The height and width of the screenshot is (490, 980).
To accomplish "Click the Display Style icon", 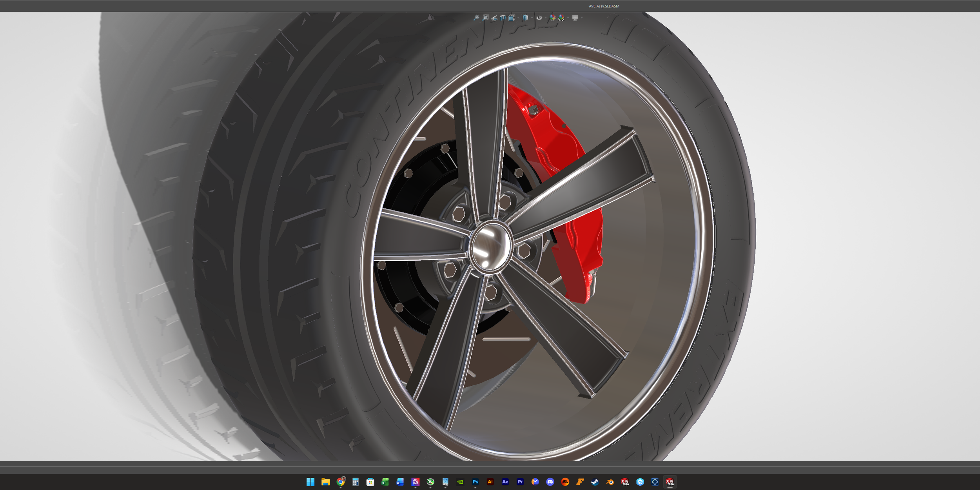I will pyautogui.click(x=525, y=18).
